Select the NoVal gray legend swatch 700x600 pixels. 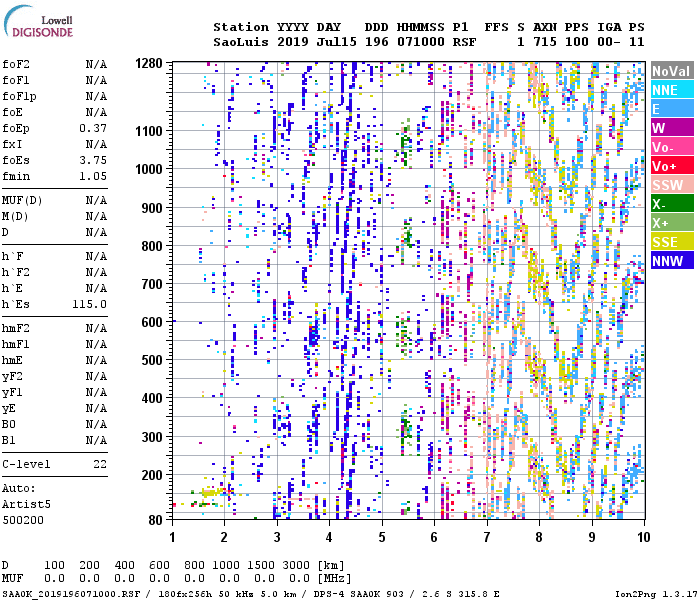671,71
